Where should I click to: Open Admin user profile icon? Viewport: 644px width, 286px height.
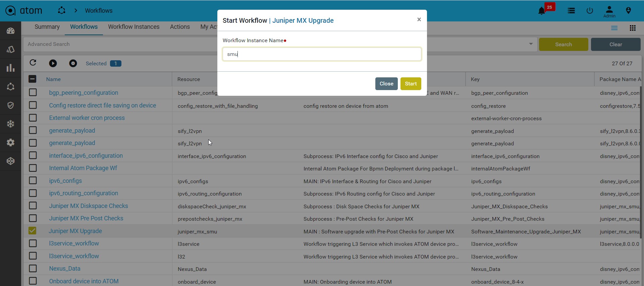tap(609, 11)
